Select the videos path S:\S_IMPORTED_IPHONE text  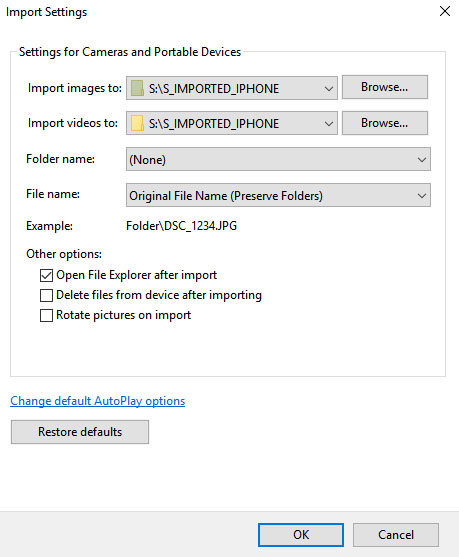[214, 124]
